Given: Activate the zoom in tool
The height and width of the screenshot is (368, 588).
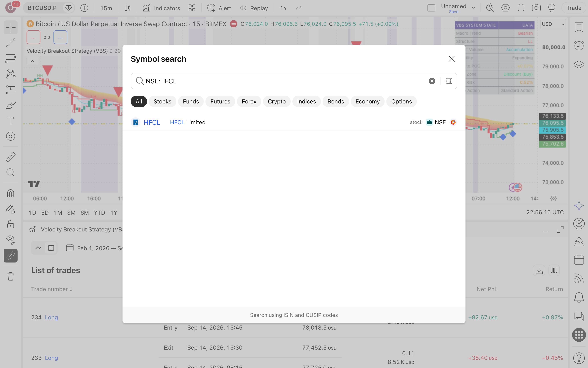Looking at the screenshot, I should (10, 173).
